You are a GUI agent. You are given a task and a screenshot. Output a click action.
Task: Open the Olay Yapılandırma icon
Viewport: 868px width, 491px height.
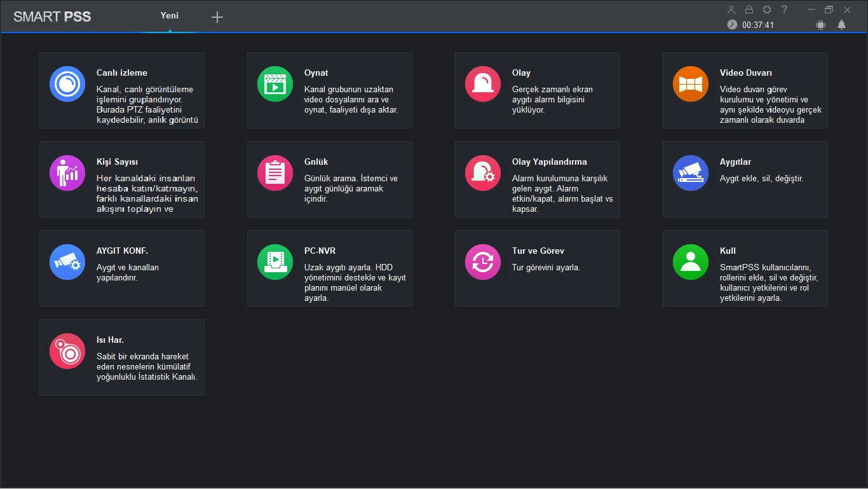pos(483,173)
